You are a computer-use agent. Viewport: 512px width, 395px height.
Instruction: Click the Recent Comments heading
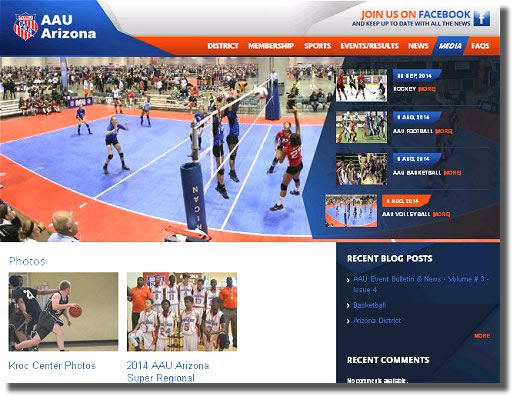click(388, 360)
